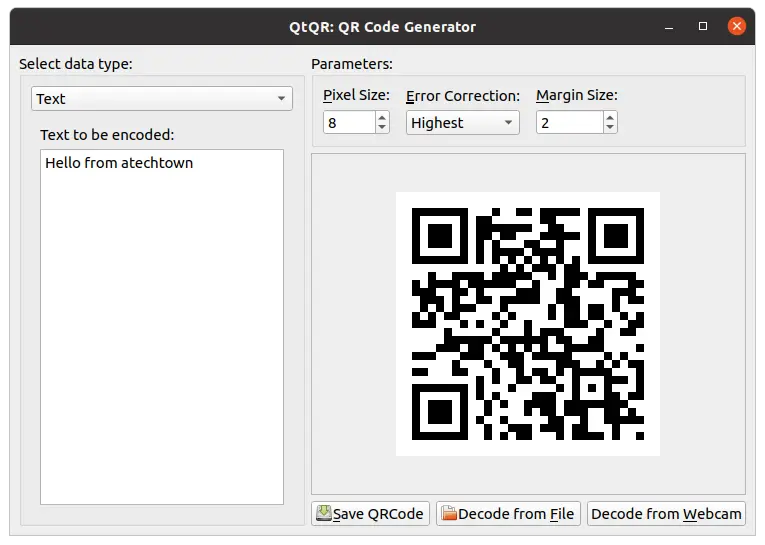The image size is (765, 545).
Task: Minimize the QtQR window
Action: coord(669,27)
